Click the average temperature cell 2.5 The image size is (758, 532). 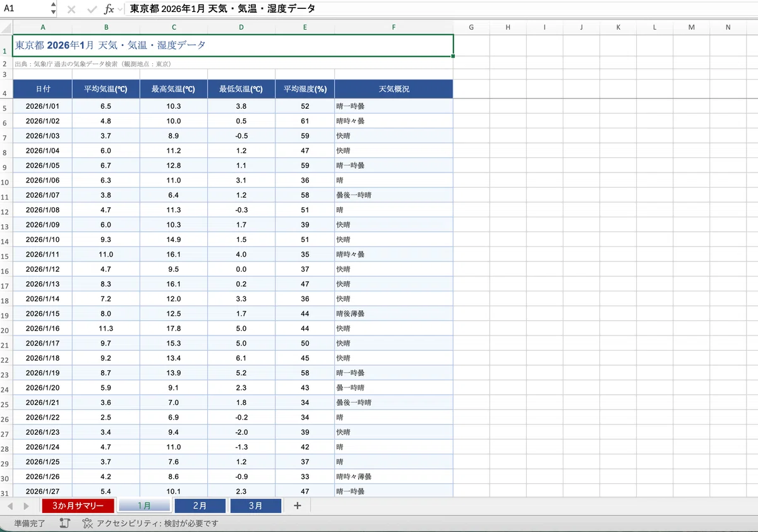pos(106,417)
